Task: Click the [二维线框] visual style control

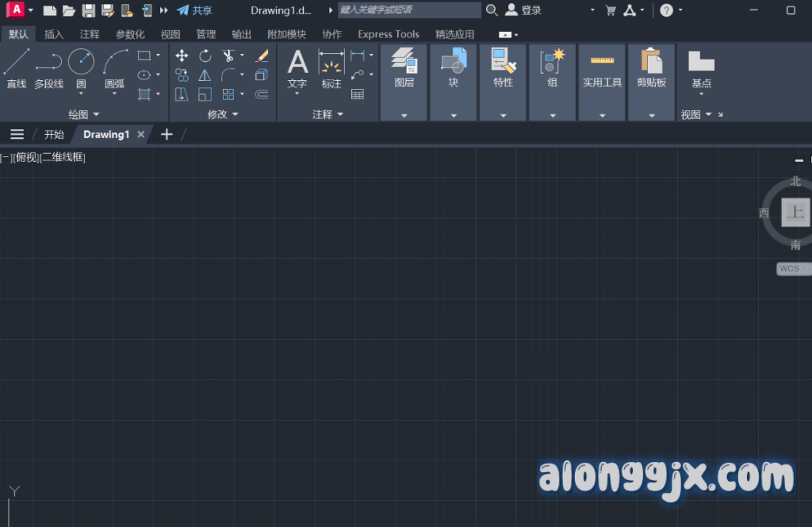Action: click(63, 157)
